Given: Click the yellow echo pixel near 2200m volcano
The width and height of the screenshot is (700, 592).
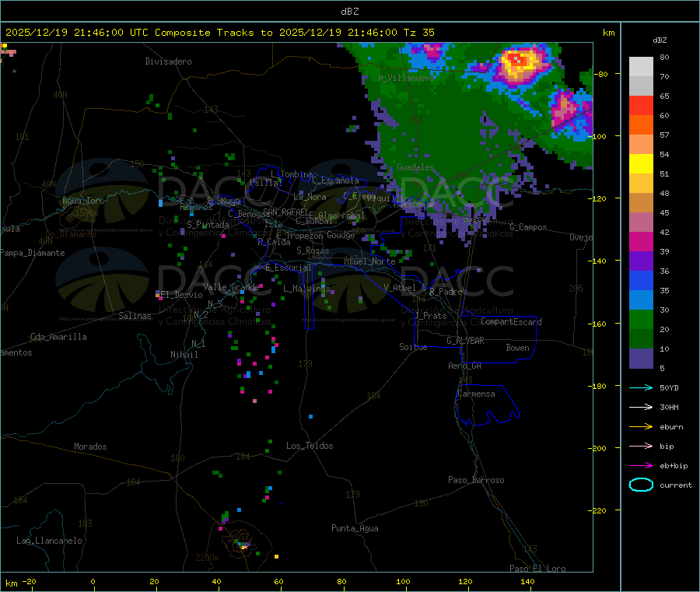Looking at the screenshot, I should point(276,557).
